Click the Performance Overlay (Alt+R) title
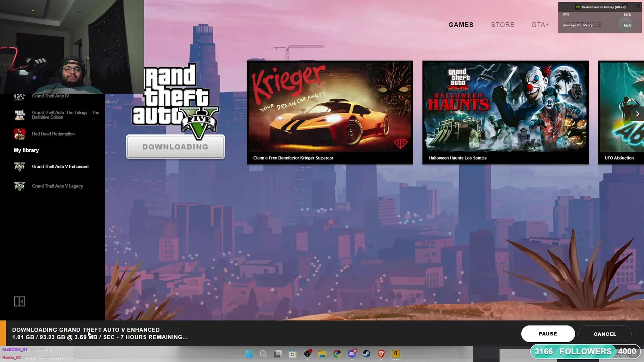Image resolution: width=644 pixels, height=362 pixels. click(604, 7)
